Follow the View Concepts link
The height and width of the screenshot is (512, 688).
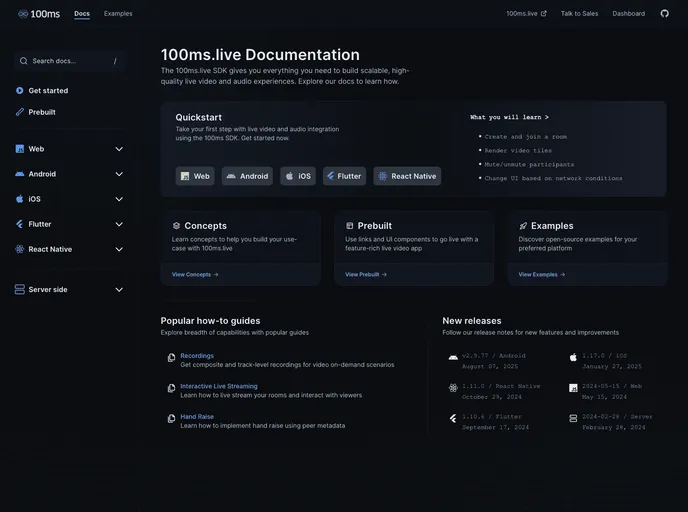(195, 274)
